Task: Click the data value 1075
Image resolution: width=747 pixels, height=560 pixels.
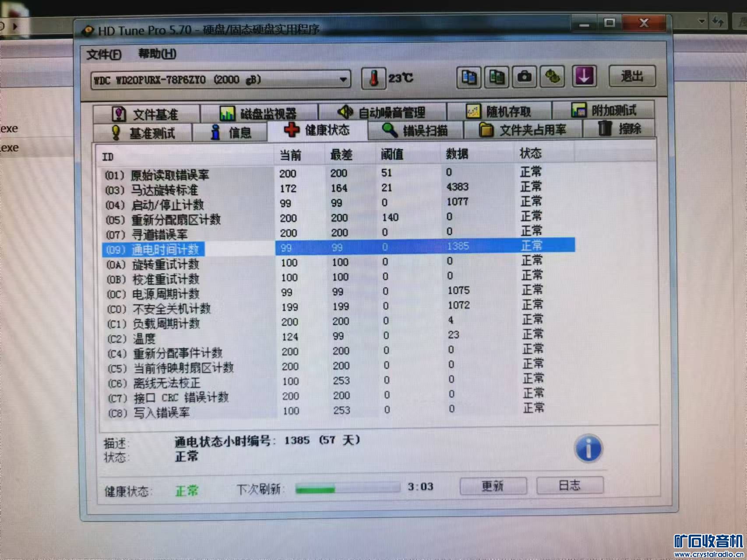Action: tap(458, 291)
